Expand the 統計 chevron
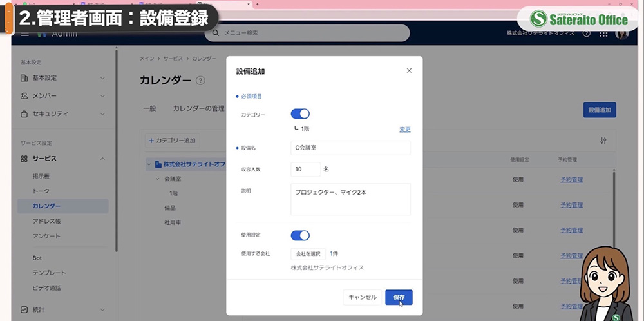 [x=102, y=309]
